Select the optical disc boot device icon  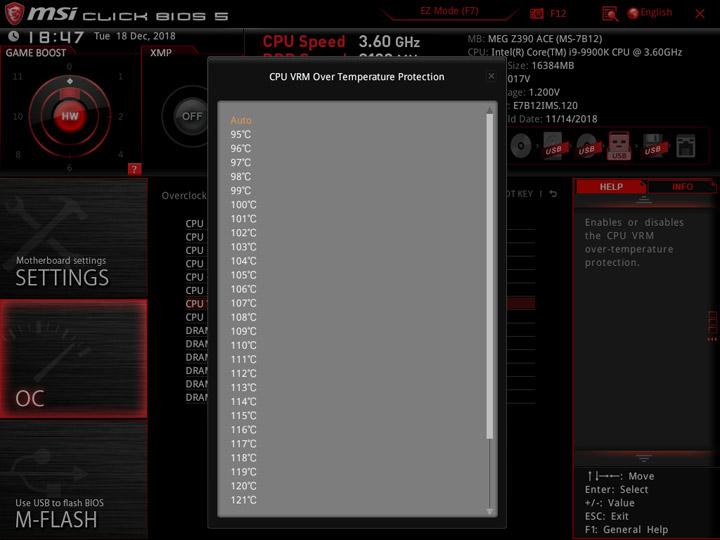(521, 146)
